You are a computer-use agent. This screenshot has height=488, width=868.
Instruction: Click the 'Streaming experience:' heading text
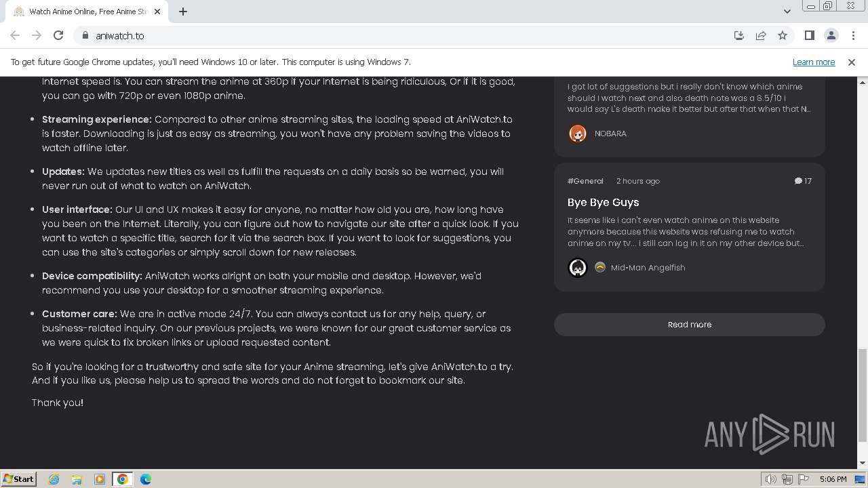click(97, 119)
